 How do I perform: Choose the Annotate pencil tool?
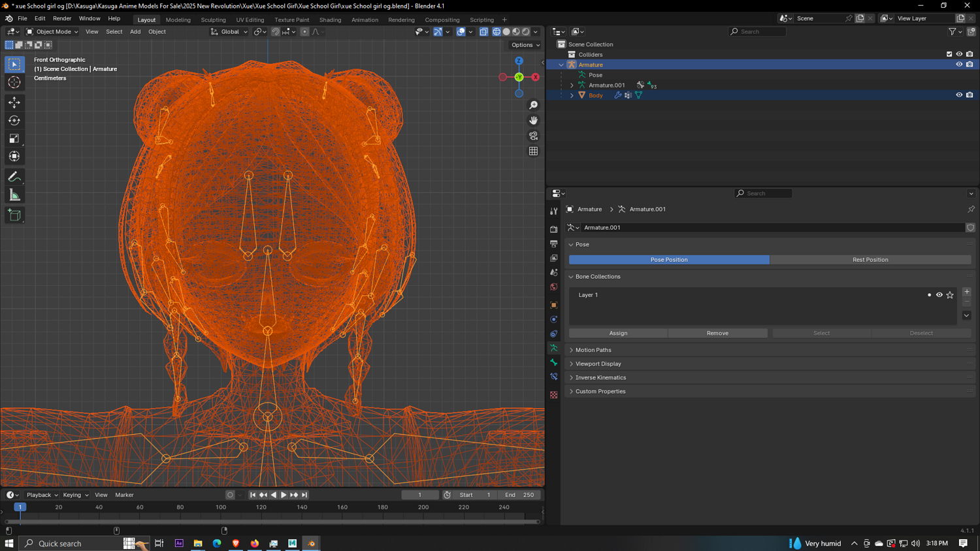(14, 177)
